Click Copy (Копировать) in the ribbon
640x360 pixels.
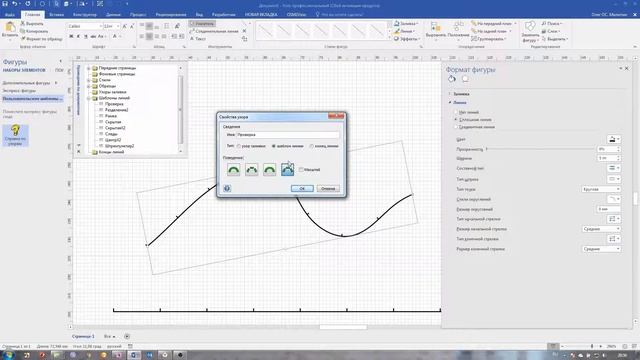point(34,31)
